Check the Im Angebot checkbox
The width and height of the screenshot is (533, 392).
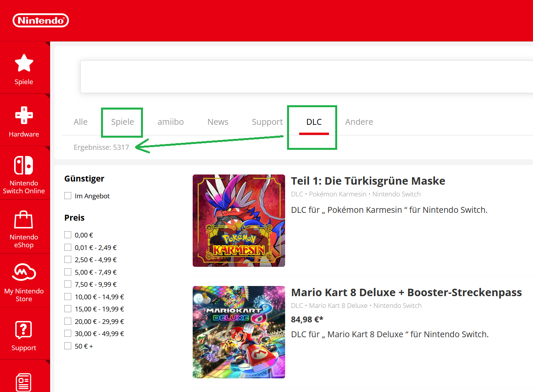click(68, 196)
